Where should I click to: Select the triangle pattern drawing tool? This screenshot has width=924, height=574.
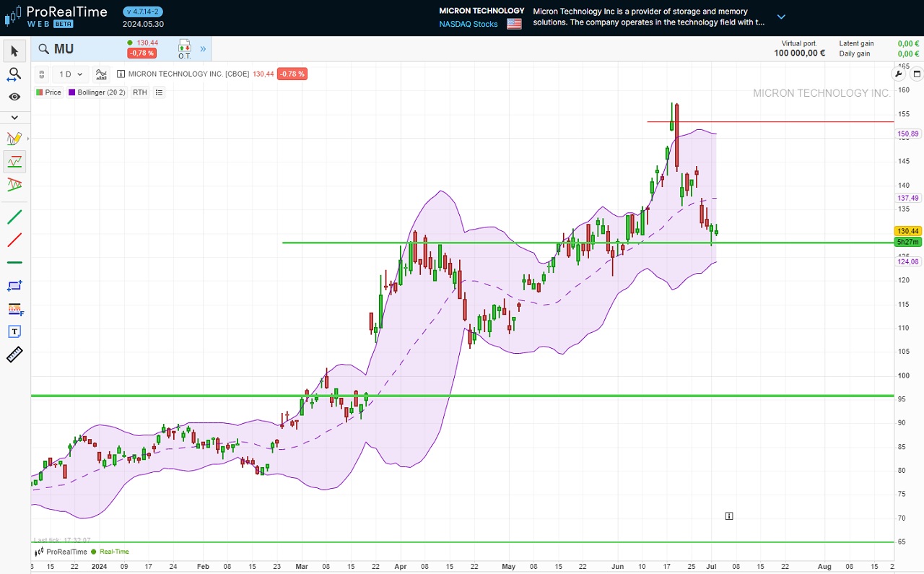[14, 184]
